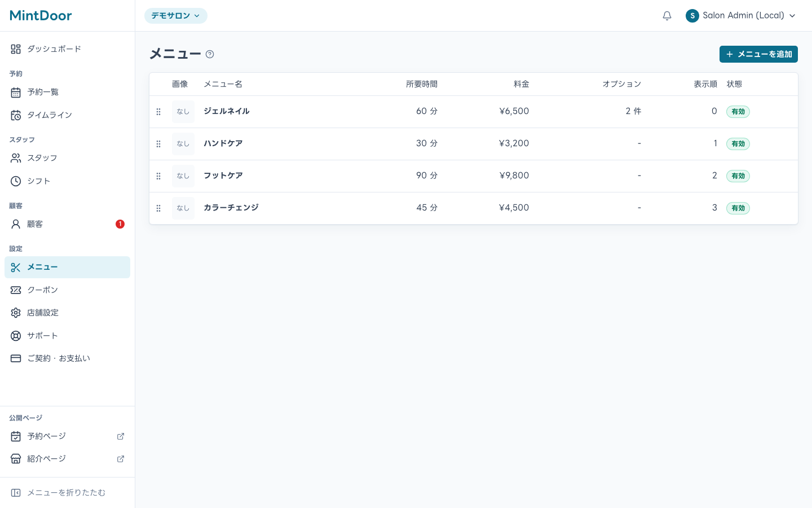Open ご契約・お支払い billing page

[x=67, y=358]
